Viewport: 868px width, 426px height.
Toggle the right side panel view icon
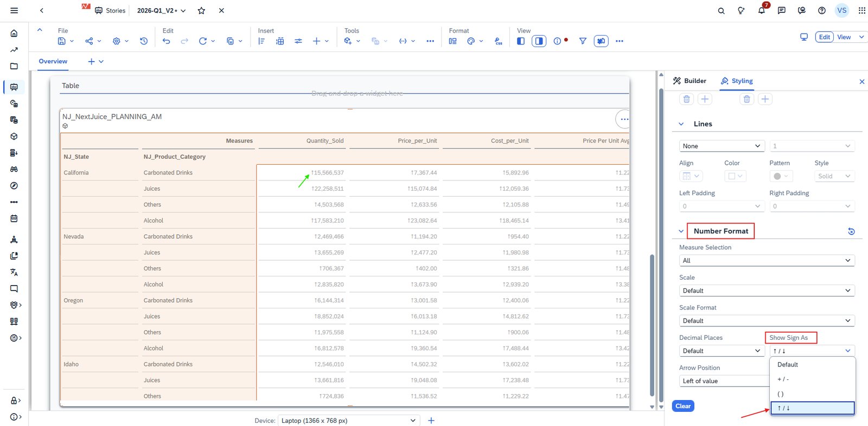click(539, 41)
